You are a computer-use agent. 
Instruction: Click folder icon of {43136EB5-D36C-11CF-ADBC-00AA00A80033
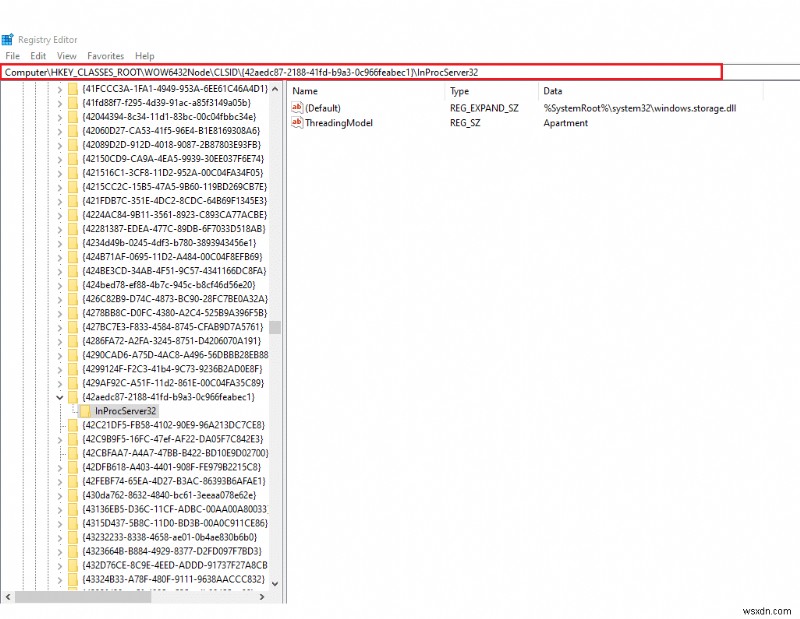[x=73, y=509]
